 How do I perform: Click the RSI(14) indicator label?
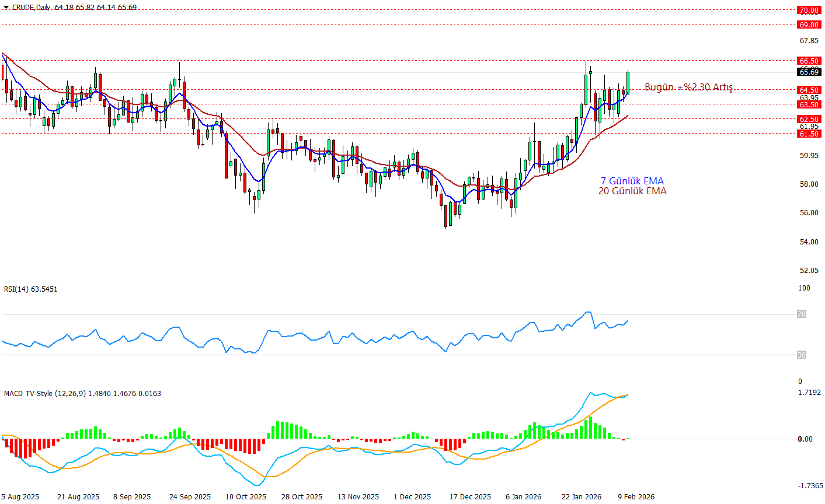pyautogui.click(x=31, y=289)
